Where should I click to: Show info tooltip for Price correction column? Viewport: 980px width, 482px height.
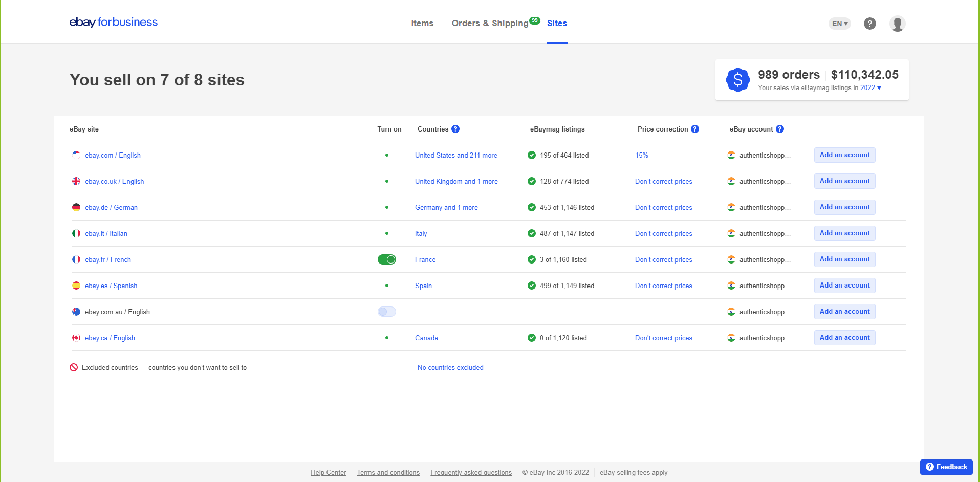695,129
